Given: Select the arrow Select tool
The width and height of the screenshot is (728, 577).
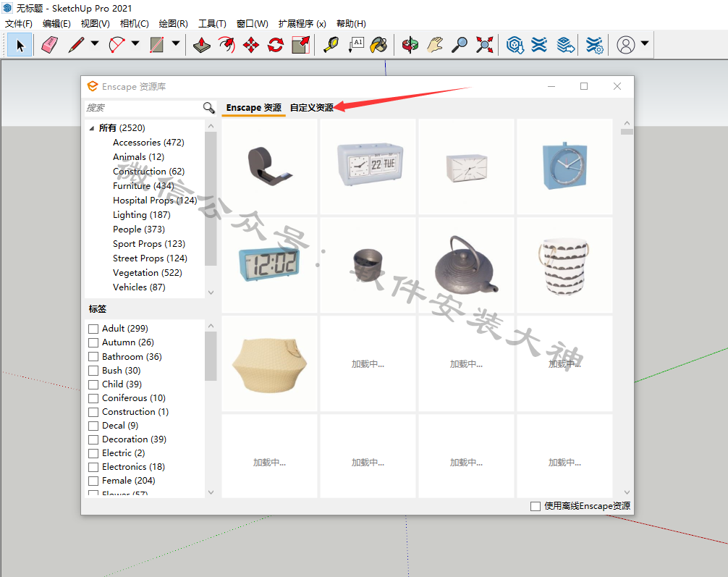Looking at the screenshot, I should [20, 45].
